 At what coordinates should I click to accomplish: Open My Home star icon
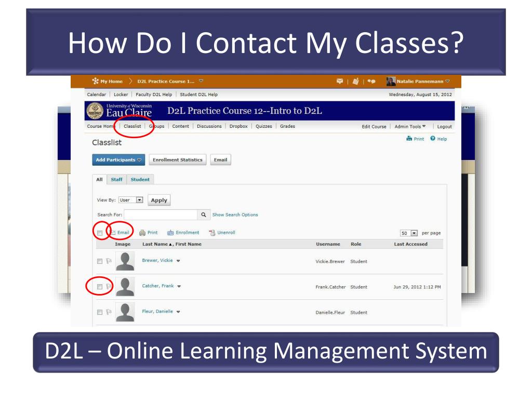(96, 81)
